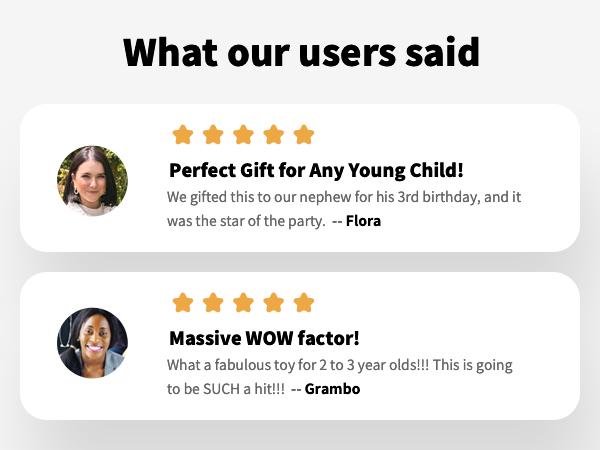Click the review text about the nephew's 3rd birthday
The image size is (600, 450).
click(344, 197)
